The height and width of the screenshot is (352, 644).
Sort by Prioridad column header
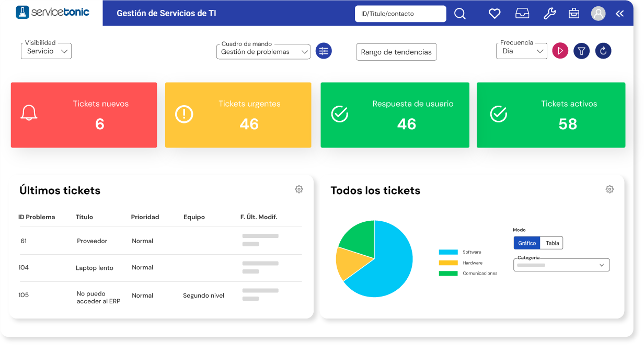(145, 217)
